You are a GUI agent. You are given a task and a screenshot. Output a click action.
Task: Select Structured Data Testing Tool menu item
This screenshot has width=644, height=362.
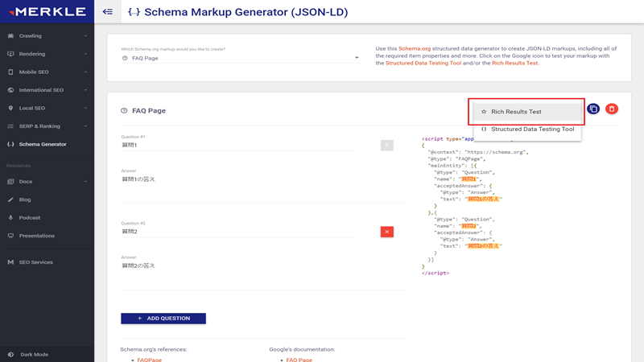527,129
